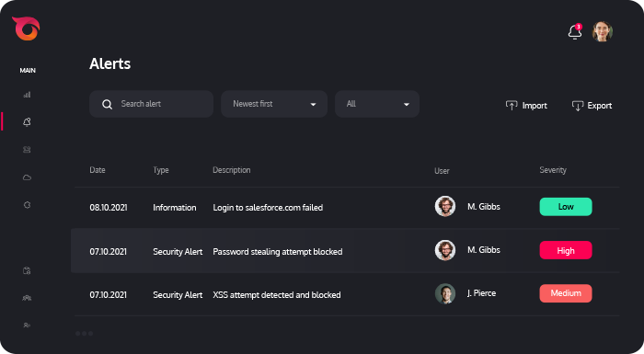Click the Export button
The width and height of the screenshot is (644, 354).
pos(592,106)
